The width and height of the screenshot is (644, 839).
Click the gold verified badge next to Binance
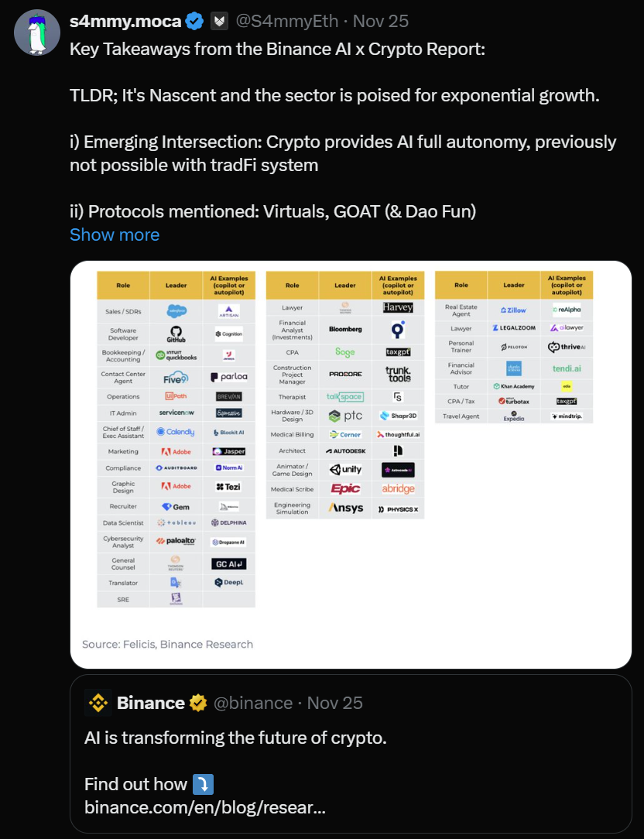pos(198,703)
